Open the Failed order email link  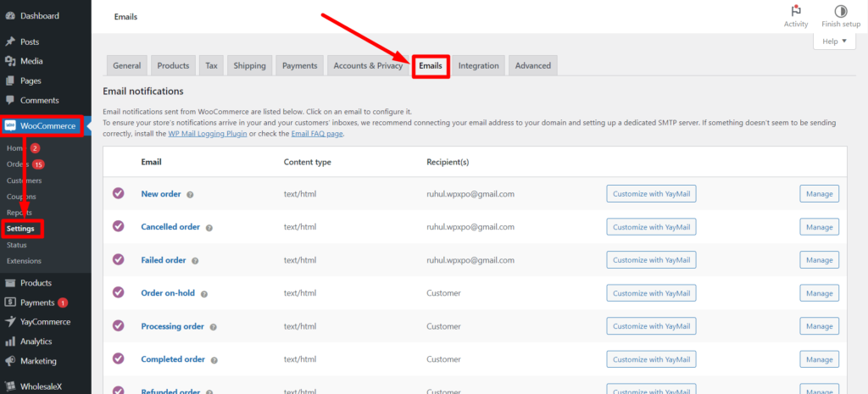point(164,260)
